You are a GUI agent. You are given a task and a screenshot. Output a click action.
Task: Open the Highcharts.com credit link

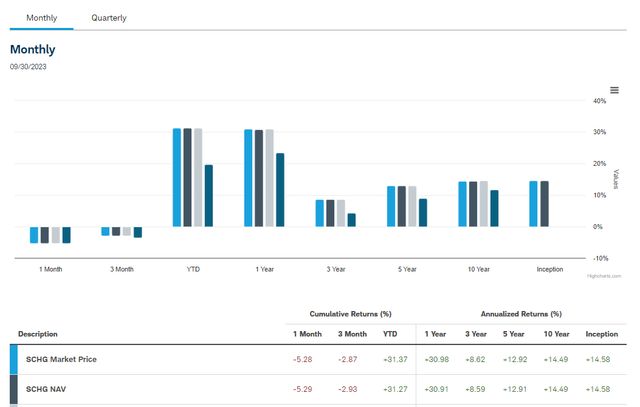(x=603, y=275)
